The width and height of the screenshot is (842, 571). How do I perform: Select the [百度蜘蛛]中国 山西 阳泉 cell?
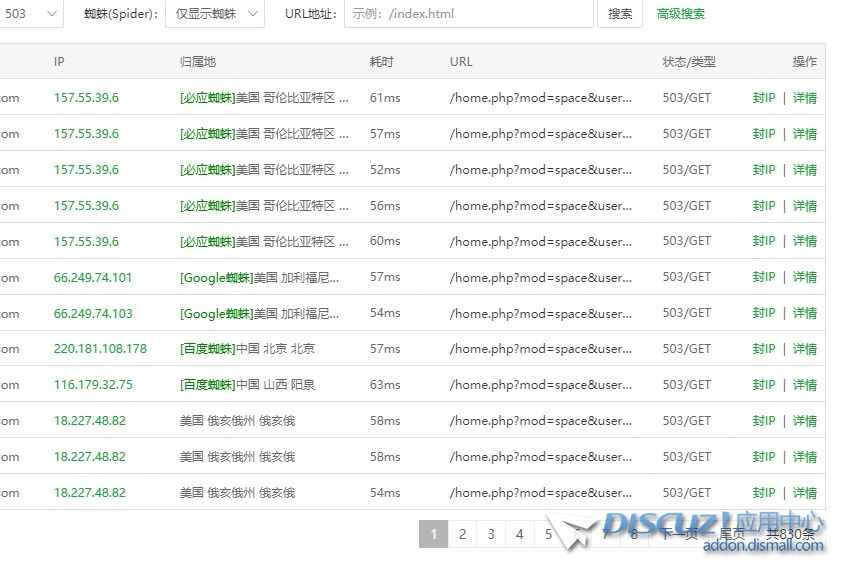click(247, 385)
